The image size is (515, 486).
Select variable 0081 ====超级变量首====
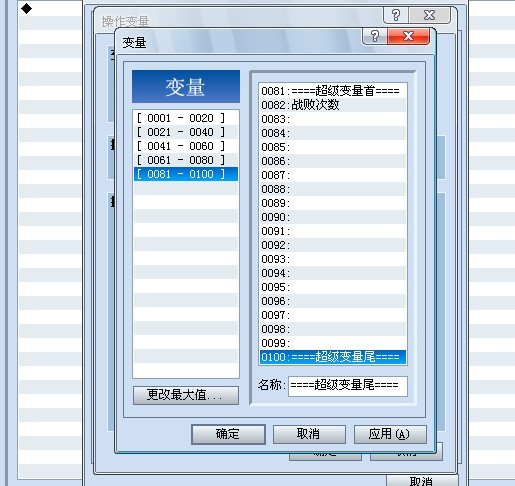click(333, 91)
